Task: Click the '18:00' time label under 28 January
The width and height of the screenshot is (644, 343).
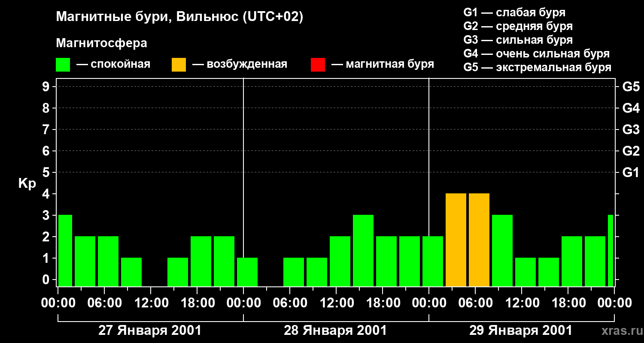Action: tap(383, 303)
